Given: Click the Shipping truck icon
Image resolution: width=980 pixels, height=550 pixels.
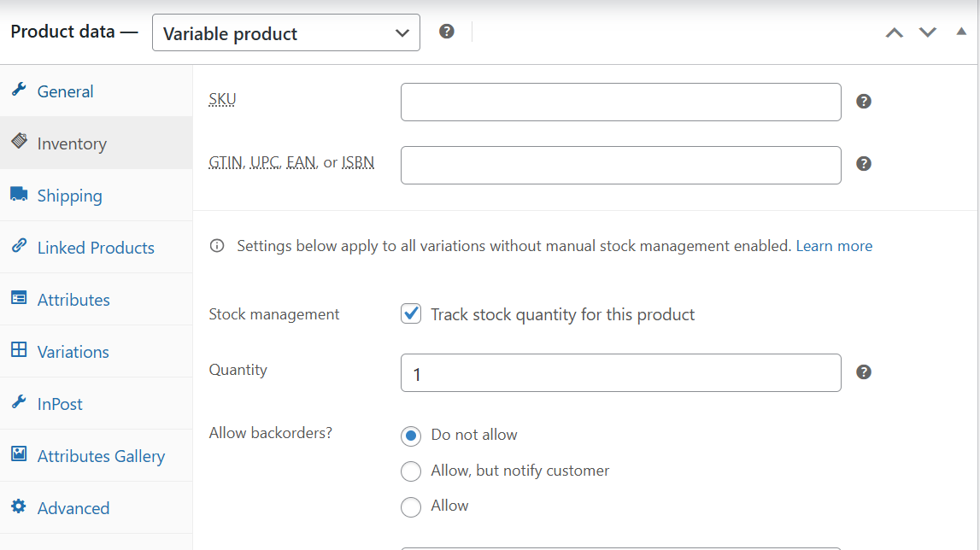Looking at the screenshot, I should pos(19,194).
